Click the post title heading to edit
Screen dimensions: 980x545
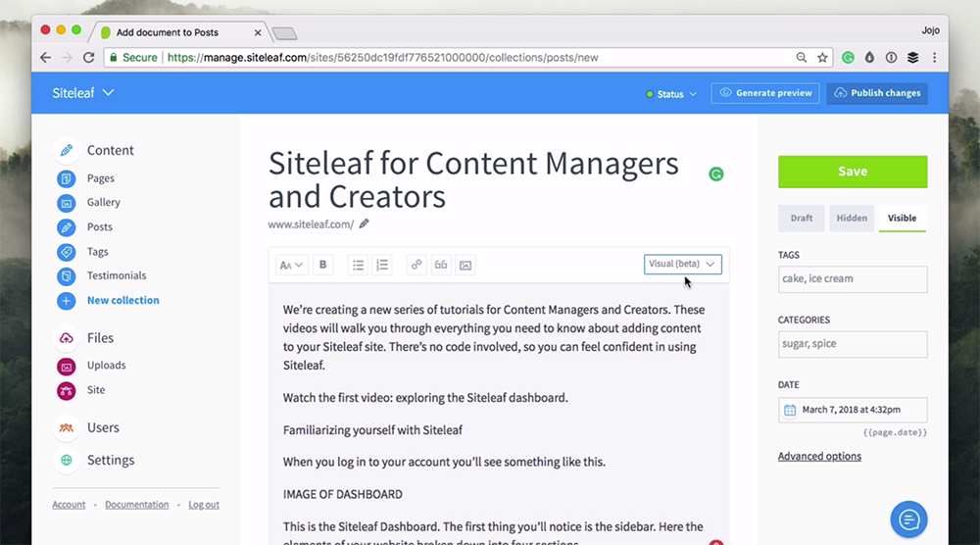(473, 180)
